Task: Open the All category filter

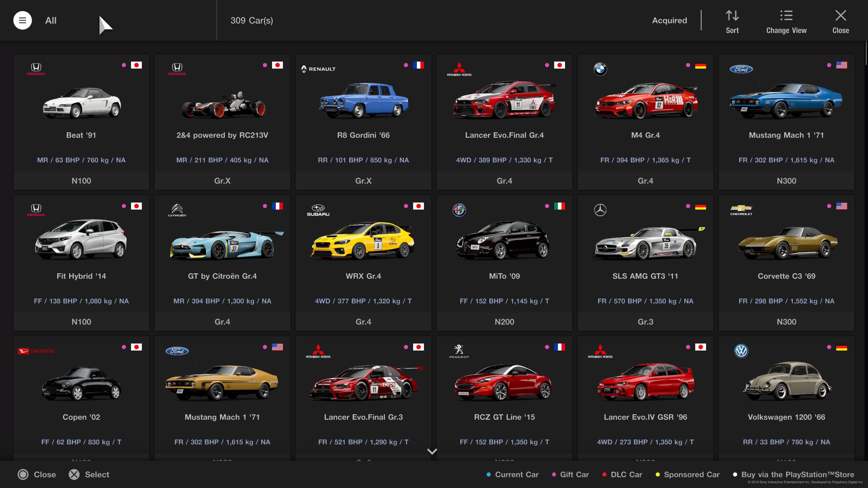Action: (x=51, y=21)
